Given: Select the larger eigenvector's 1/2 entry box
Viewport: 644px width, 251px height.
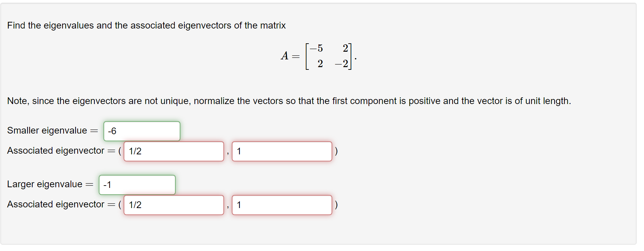Looking at the screenshot, I should (173, 205).
